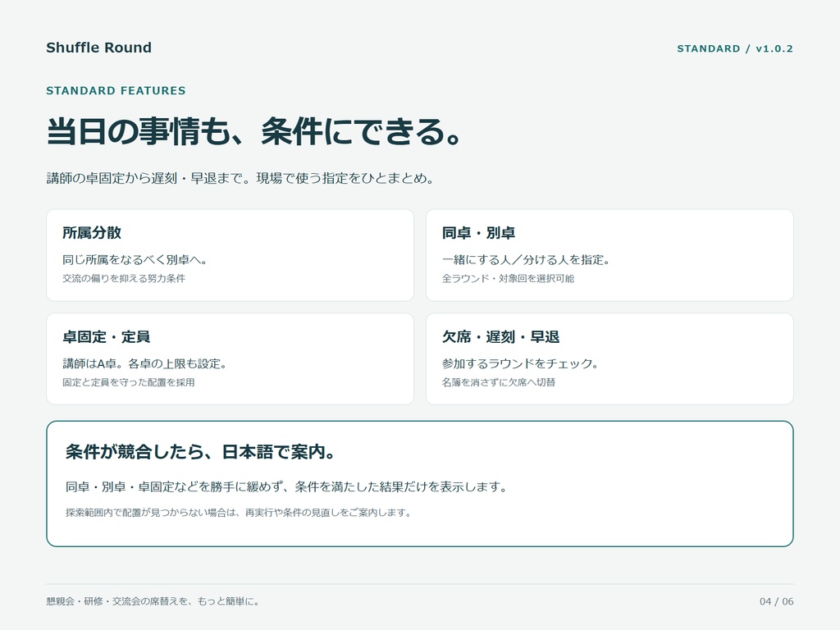Click text 一緒にする人／分ける人を指定。

[526, 260]
